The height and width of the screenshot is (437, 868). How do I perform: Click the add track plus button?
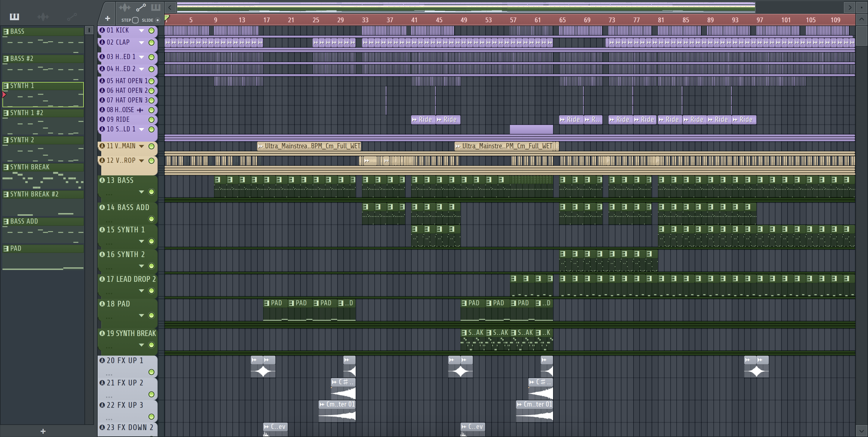pyautogui.click(x=108, y=18)
